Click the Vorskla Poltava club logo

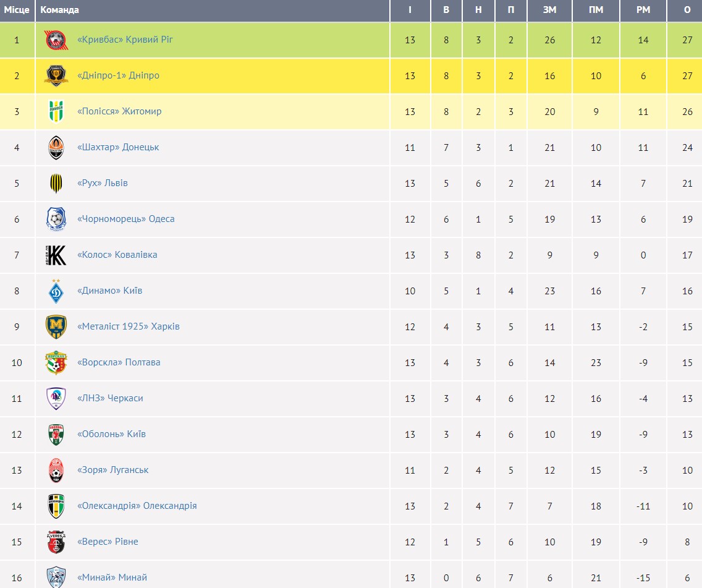coord(56,363)
